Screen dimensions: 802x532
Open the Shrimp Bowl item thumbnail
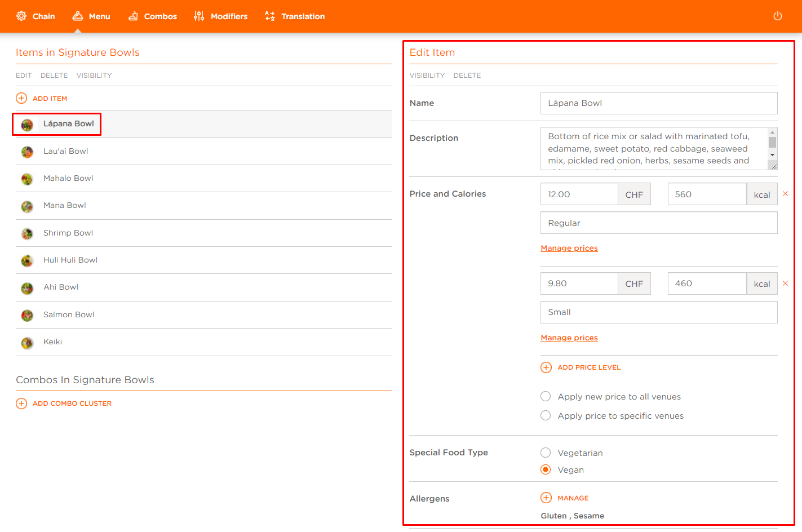pos(27,233)
